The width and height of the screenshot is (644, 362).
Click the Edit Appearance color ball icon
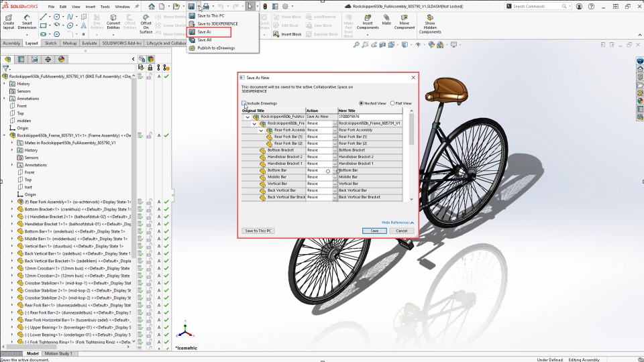(431, 45)
